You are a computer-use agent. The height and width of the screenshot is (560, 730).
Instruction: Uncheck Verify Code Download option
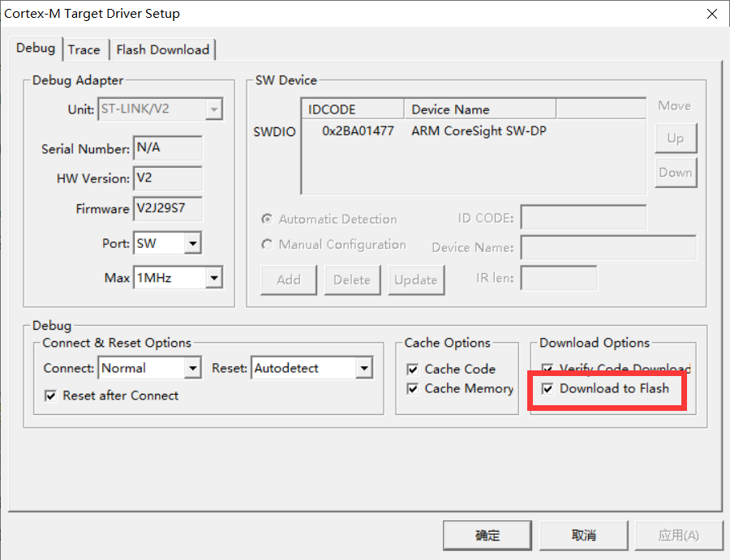pyautogui.click(x=547, y=370)
